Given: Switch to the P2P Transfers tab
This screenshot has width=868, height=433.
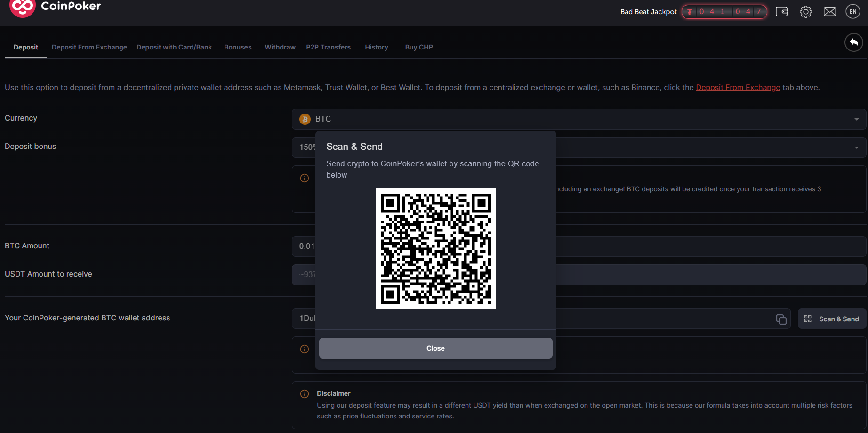Looking at the screenshot, I should [329, 47].
